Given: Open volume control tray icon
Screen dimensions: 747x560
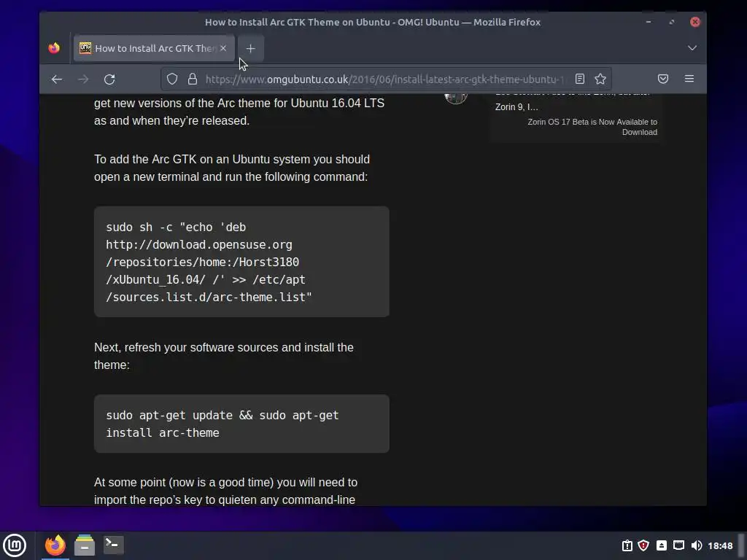Looking at the screenshot, I should point(696,545).
